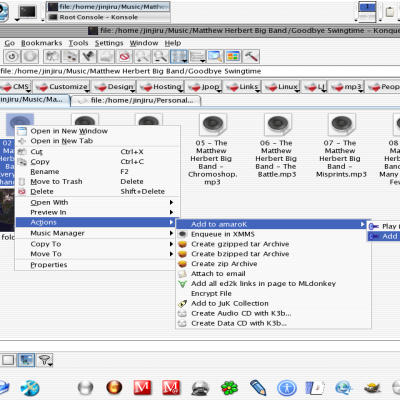Click the Paste toolbar icon
Image resolution: width=400 pixels, height=400 pixels.
(x=88, y=57)
